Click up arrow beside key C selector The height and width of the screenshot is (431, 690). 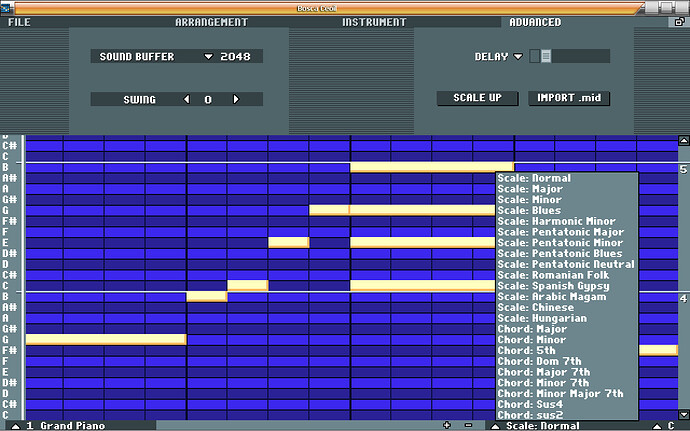pyautogui.click(x=657, y=426)
